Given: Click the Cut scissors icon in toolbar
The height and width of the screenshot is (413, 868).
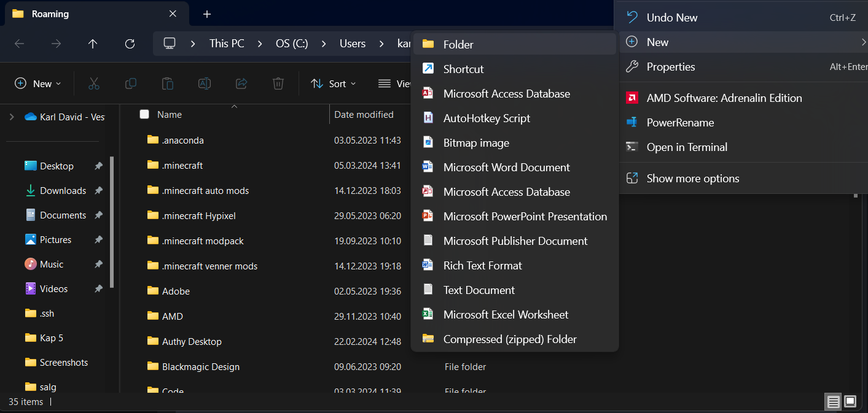Looking at the screenshot, I should (x=94, y=83).
